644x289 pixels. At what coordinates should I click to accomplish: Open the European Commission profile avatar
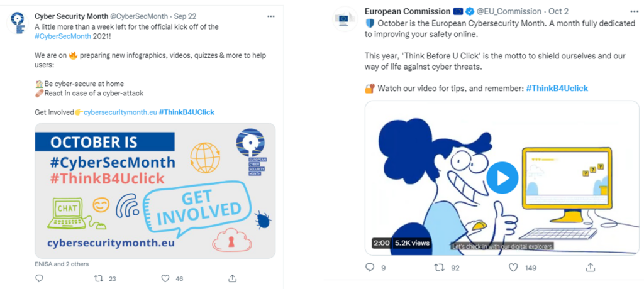click(345, 18)
